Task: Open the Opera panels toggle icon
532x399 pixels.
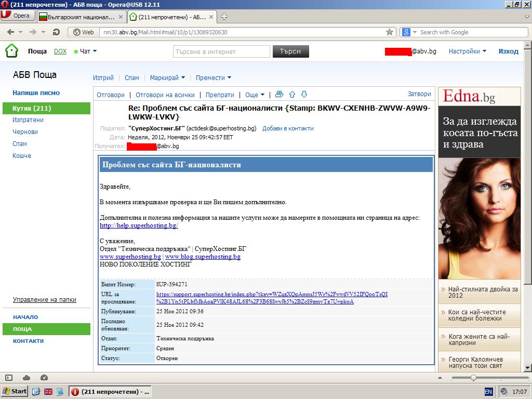Action: [9, 378]
